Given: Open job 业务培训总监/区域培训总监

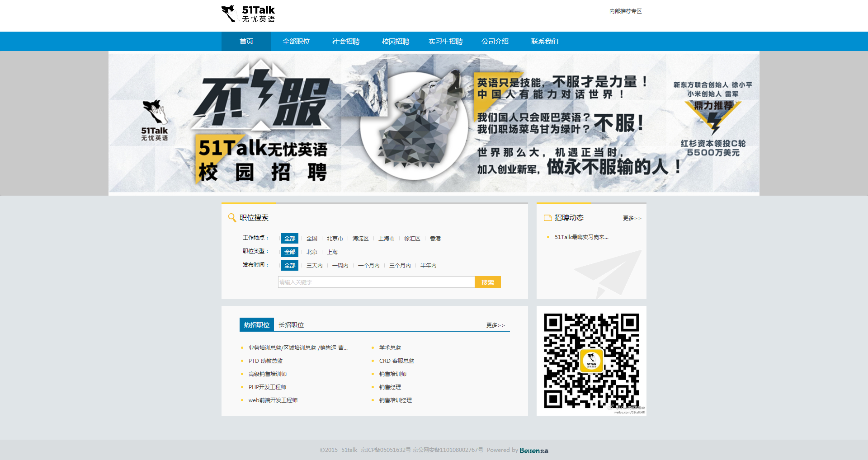Looking at the screenshot, I should pos(298,348).
